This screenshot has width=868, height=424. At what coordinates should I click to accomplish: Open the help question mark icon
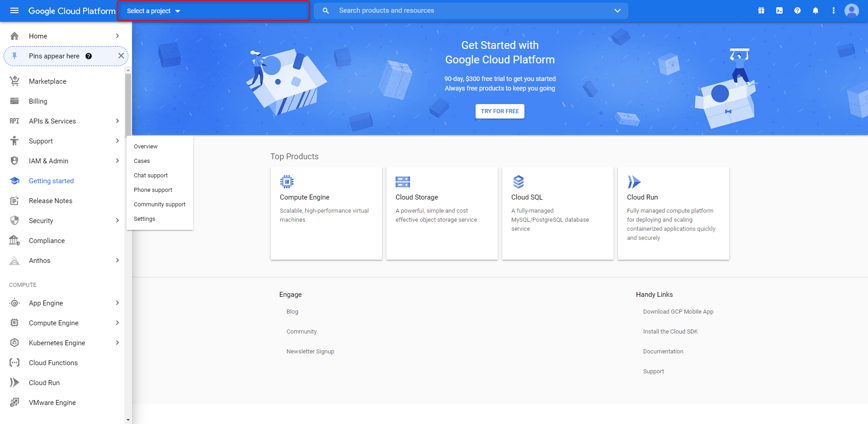797,10
